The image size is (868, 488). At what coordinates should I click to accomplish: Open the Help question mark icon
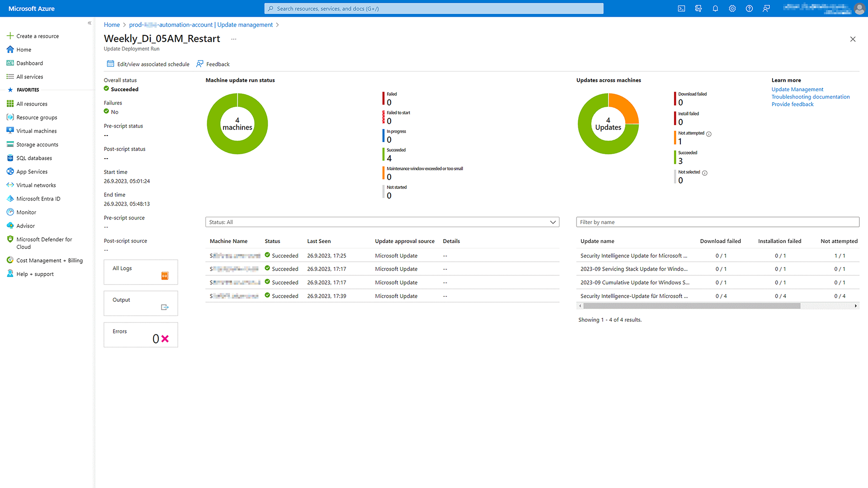[x=749, y=8]
